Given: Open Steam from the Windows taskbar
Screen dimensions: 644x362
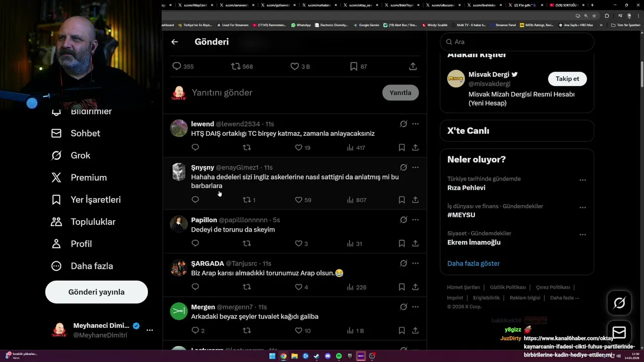Looking at the screenshot, I should tap(316, 356).
